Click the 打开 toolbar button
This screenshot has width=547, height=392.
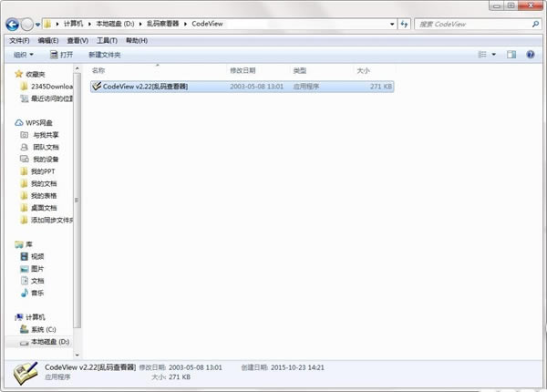(61, 55)
